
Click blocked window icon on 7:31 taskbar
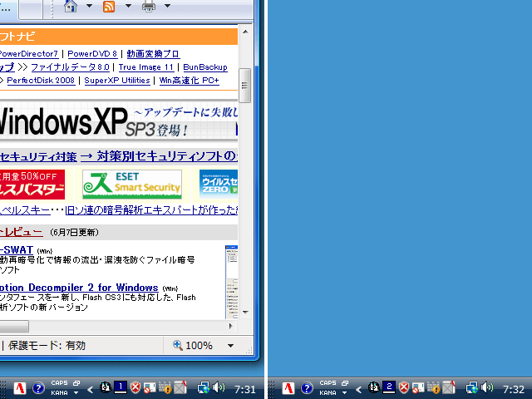(x=150, y=388)
